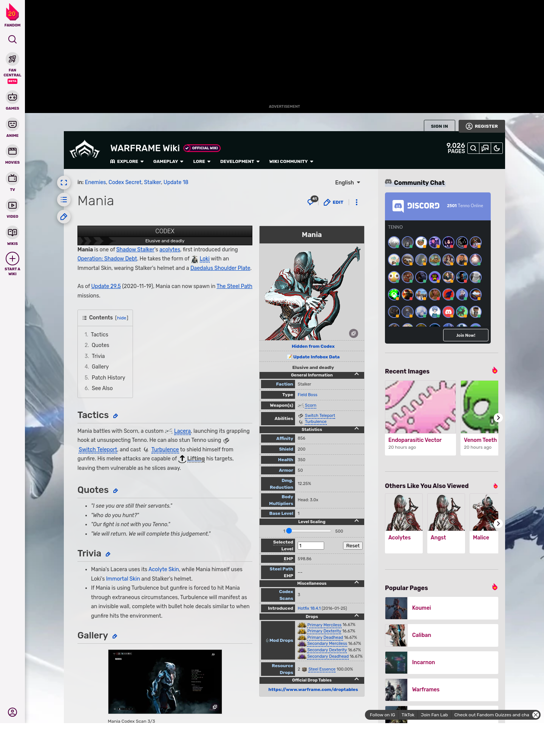Advance Others Like You Also Viewed carousel
Viewport: 544px width, 756px height.
coord(498,524)
